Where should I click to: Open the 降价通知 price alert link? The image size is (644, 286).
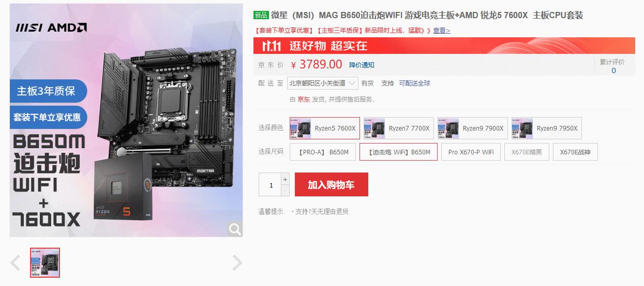(x=362, y=65)
